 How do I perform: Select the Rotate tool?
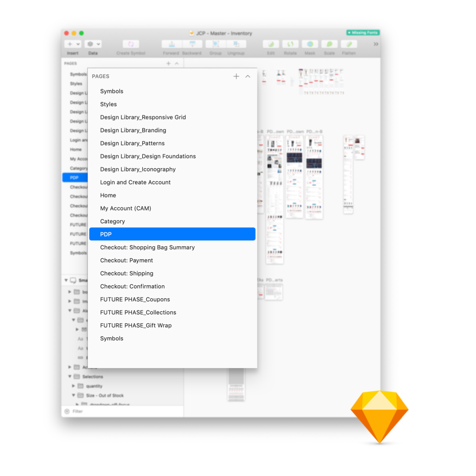click(290, 44)
